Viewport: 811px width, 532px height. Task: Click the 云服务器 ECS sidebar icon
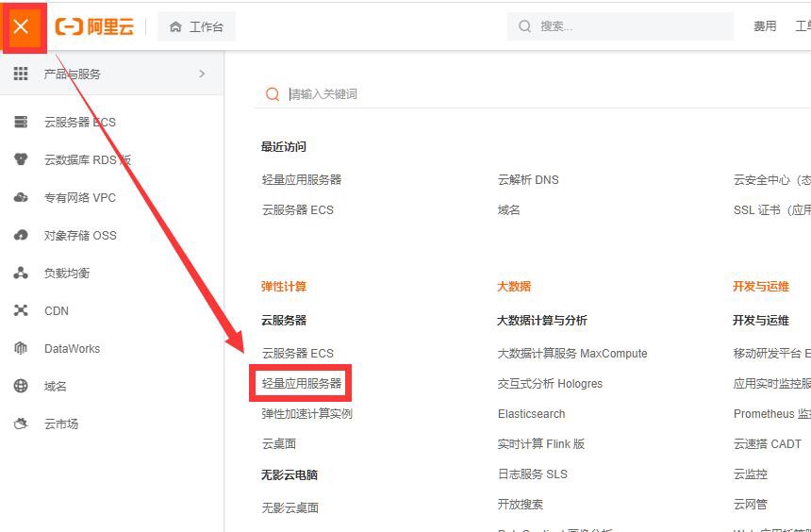tap(21, 122)
